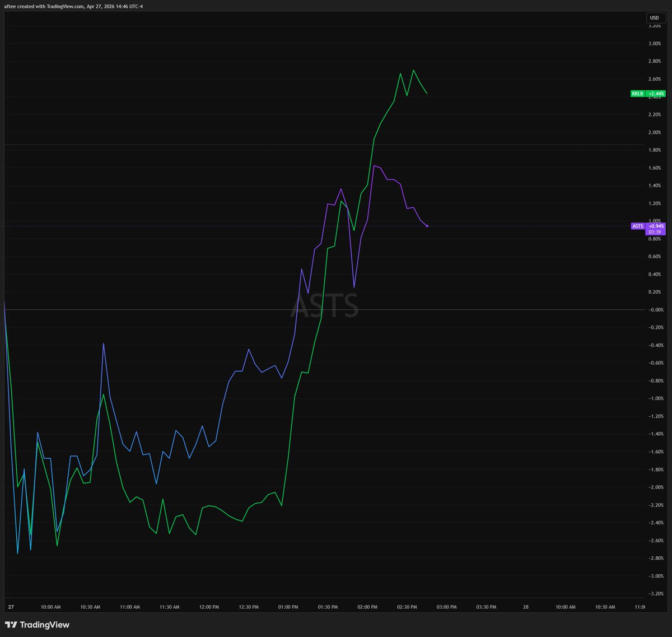Screen dimensions: 672x637
Task: Click the 11:30 AM time axis label
Action: point(169,607)
